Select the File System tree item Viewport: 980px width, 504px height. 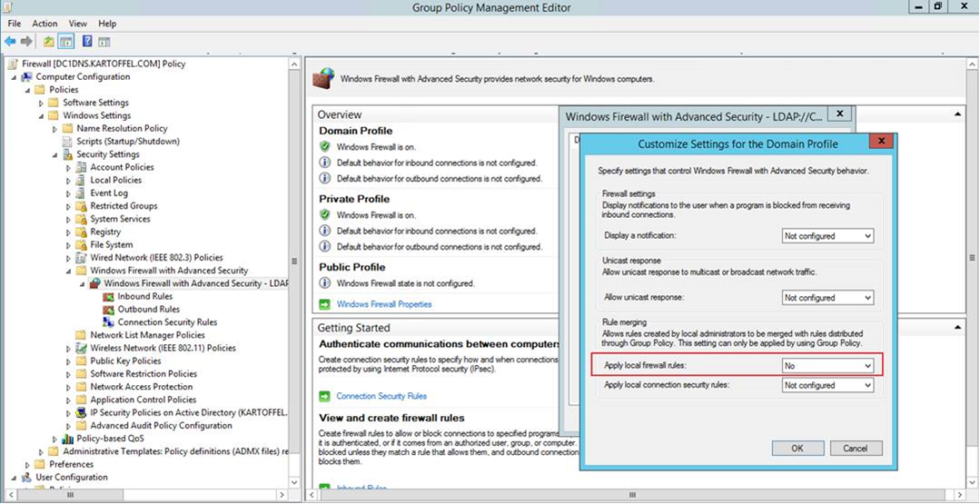(111, 245)
